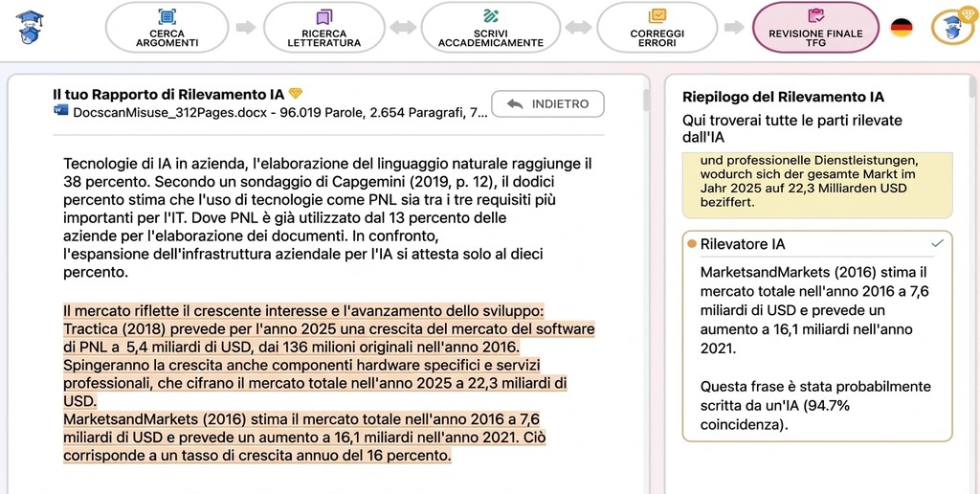
Task: Click the paragraph starting 'Tecnologie di IA in azienda'
Action: pyautogui.click(x=327, y=218)
